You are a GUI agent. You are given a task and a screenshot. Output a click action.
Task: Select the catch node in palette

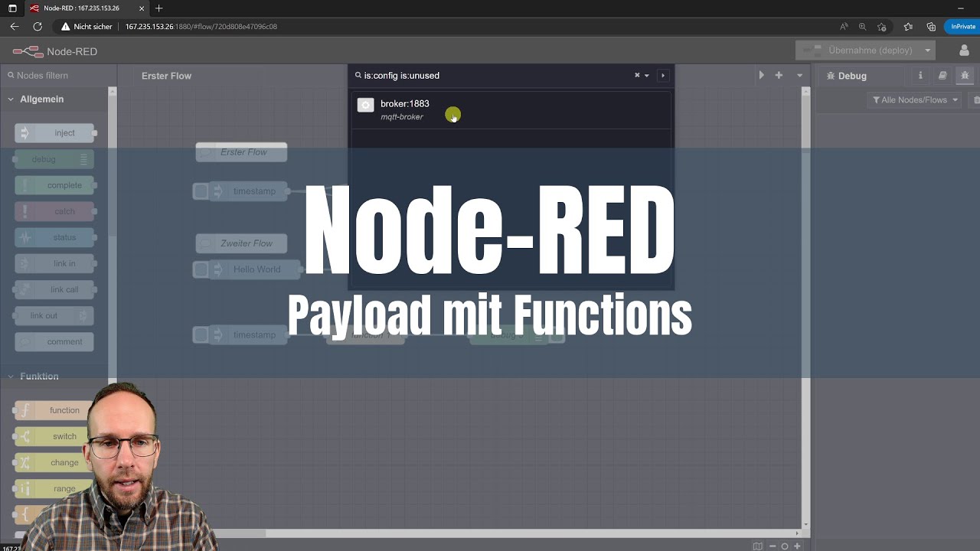(x=55, y=211)
